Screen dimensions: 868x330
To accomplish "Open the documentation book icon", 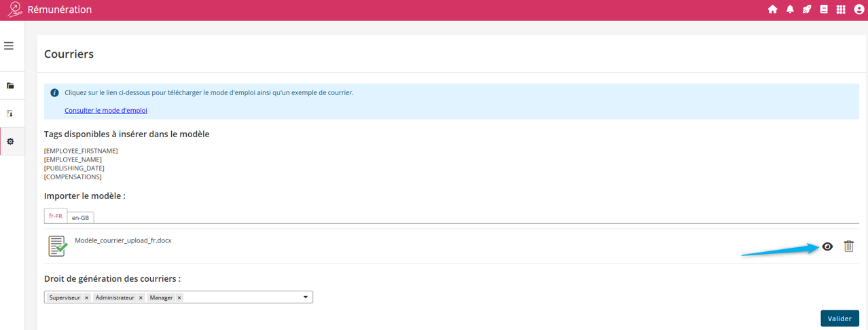I will tap(824, 10).
